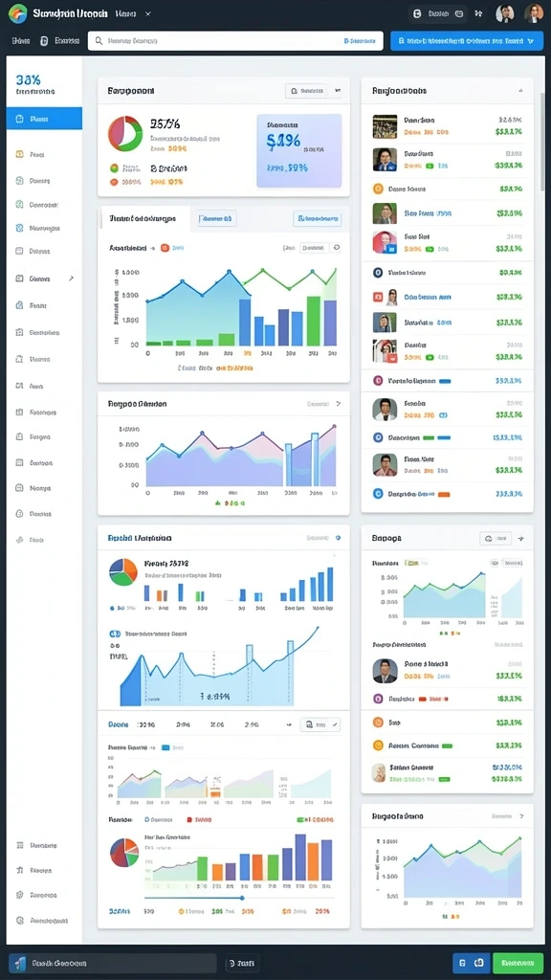Toggle the orange legend marker above the bar chart
The height and width of the screenshot is (980, 551).
(165, 248)
